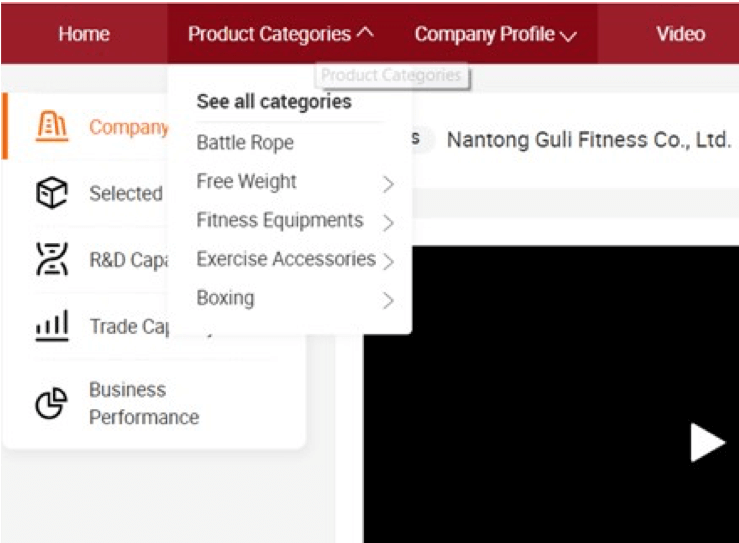Click the Company building icon in sidebar

coord(52,126)
